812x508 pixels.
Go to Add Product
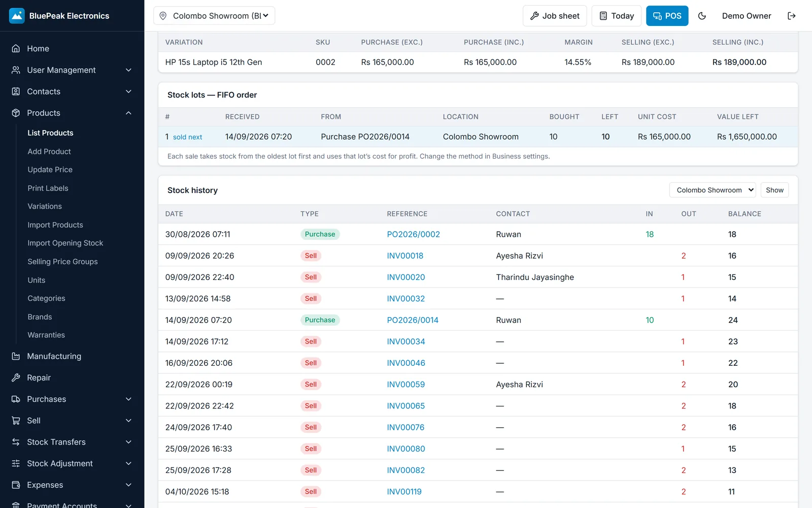pos(49,151)
